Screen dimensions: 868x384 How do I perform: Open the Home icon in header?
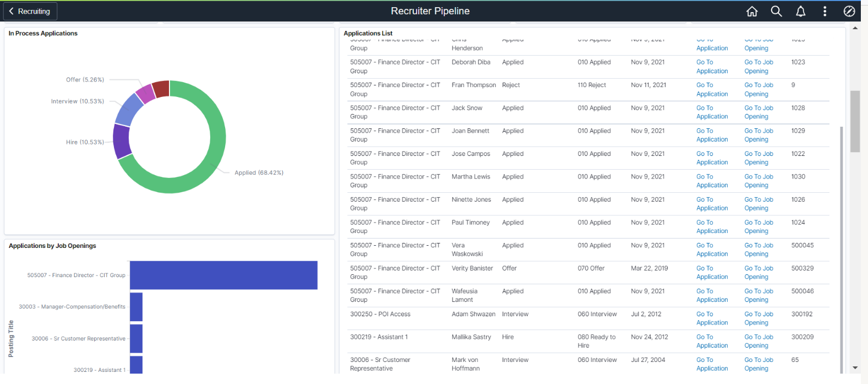pyautogui.click(x=752, y=11)
